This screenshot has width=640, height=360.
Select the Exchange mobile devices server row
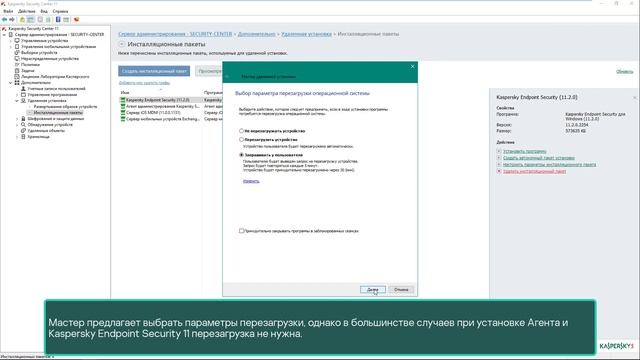(160, 119)
